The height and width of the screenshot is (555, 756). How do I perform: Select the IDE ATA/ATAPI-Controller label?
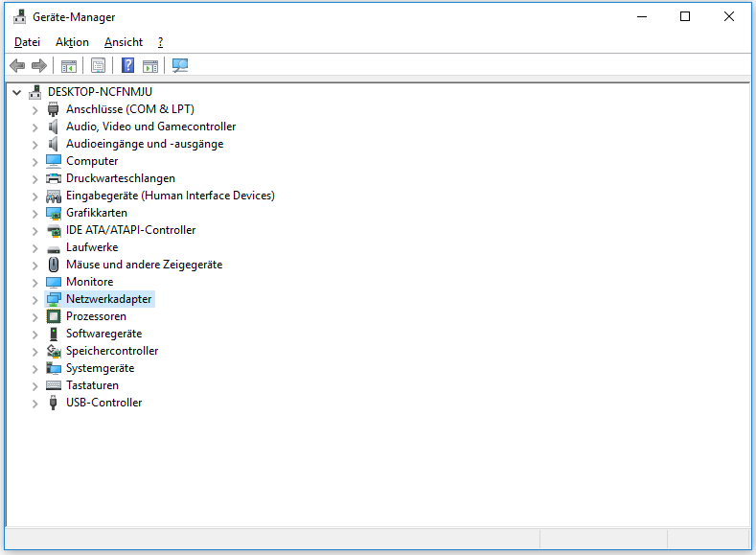pyautogui.click(x=131, y=230)
